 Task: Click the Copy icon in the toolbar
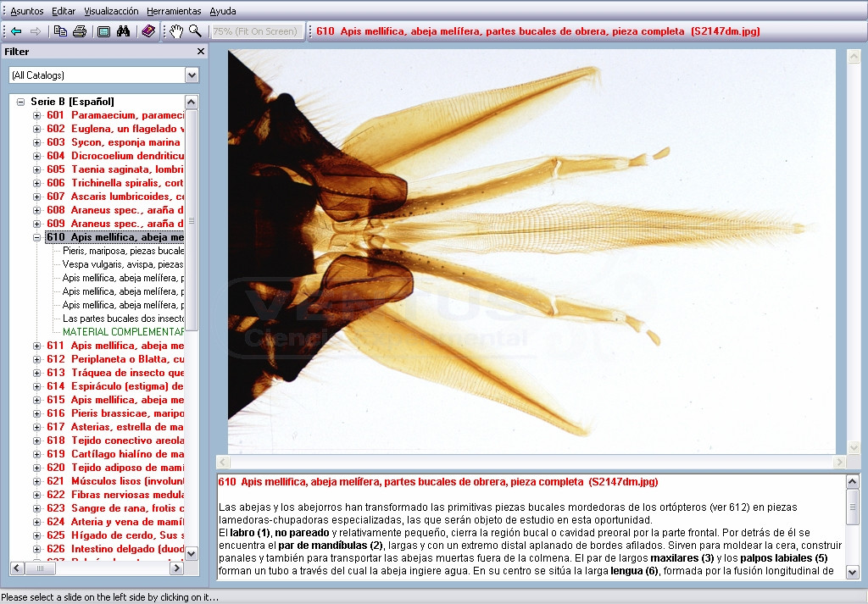[60, 31]
